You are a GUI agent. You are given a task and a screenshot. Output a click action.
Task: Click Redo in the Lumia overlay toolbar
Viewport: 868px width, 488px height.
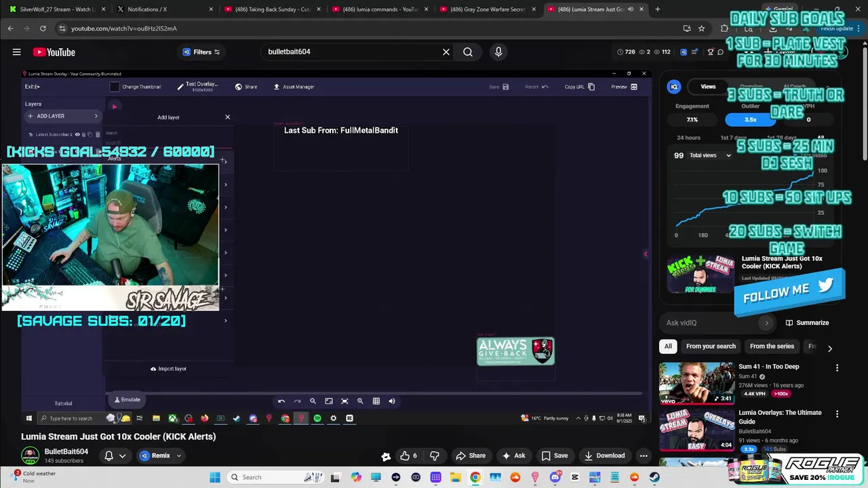click(297, 401)
